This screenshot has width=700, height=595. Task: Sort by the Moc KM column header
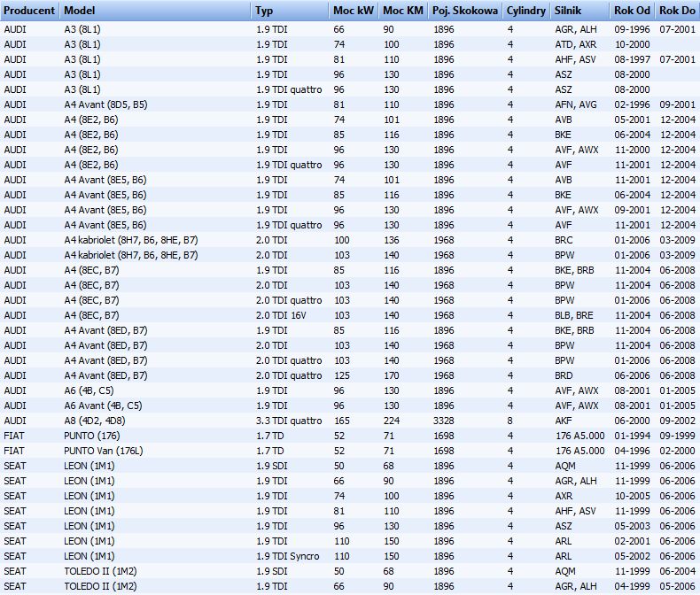(x=403, y=11)
